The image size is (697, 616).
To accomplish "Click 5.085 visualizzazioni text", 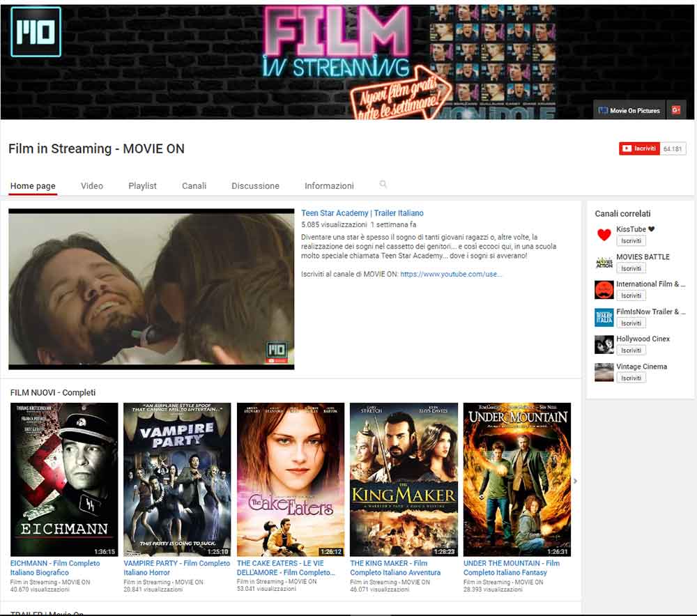I will [334, 224].
